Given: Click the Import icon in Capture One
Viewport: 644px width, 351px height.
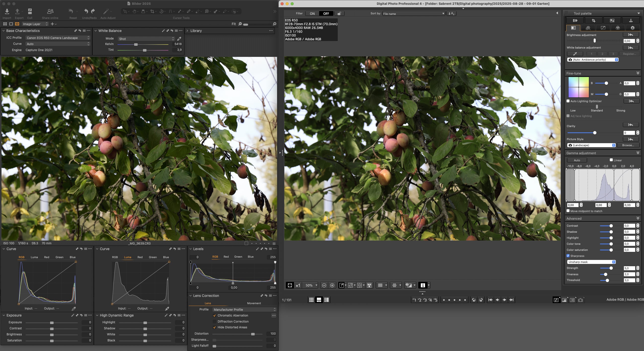Looking at the screenshot, I should point(7,12).
